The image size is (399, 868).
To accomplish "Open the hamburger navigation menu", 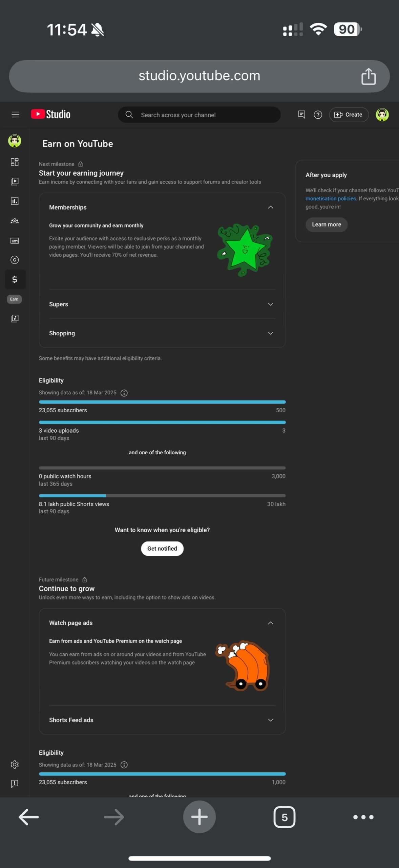I will (15, 115).
